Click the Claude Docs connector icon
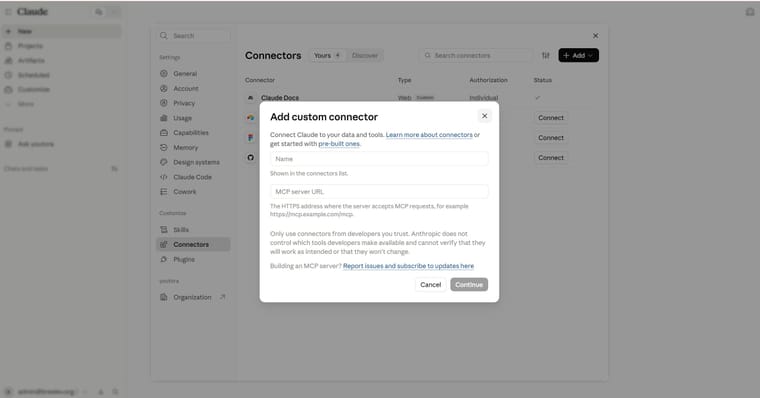The width and height of the screenshot is (760, 398). point(251,98)
